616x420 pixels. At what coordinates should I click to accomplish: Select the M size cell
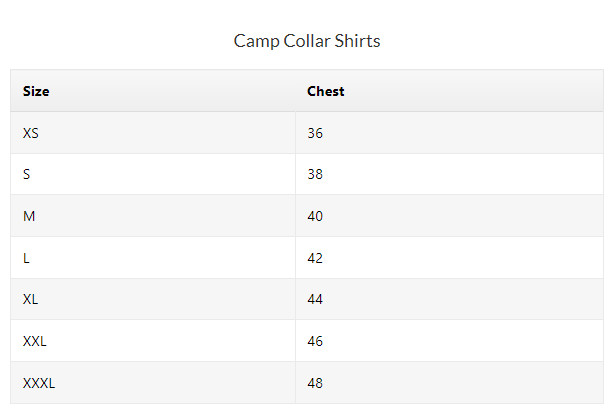pyautogui.click(x=29, y=216)
